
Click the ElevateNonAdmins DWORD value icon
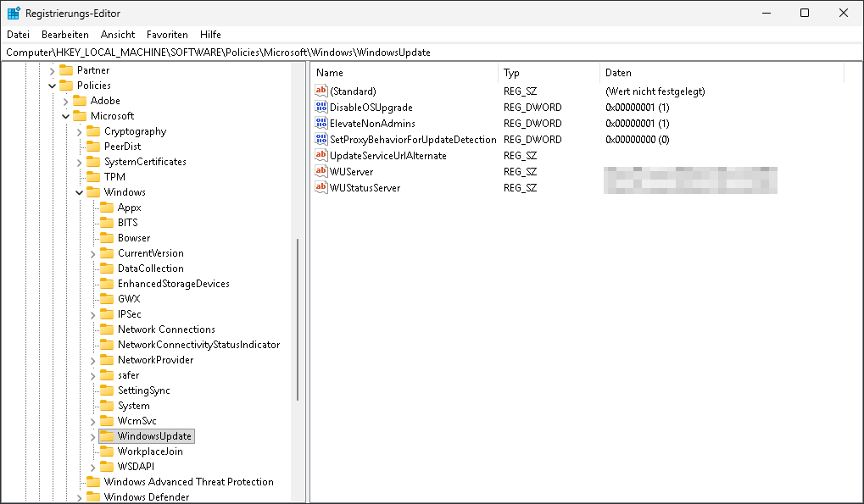click(320, 123)
